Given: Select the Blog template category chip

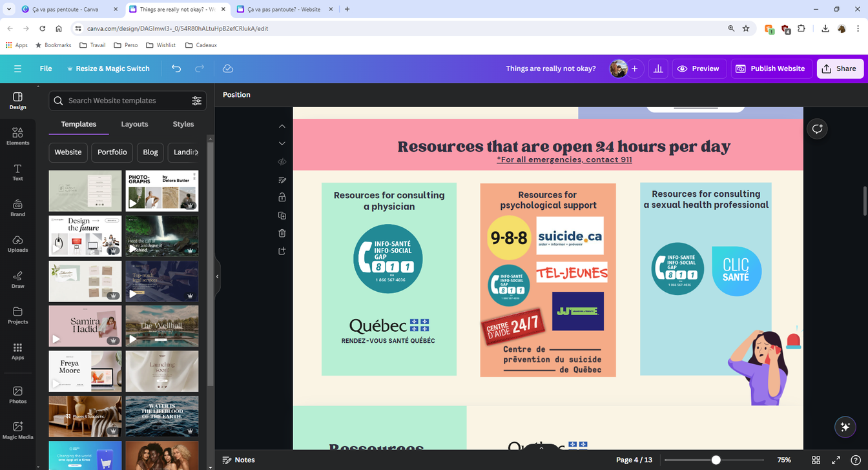Looking at the screenshot, I should coord(150,152).
